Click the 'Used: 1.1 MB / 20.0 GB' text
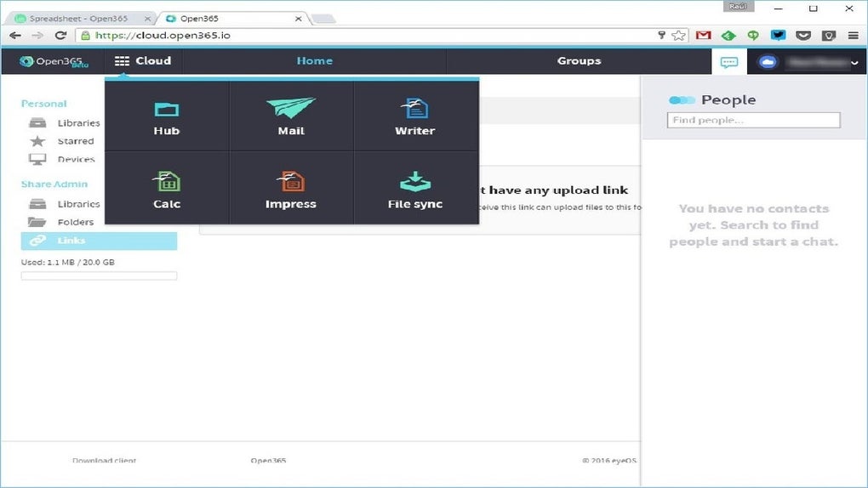This screenshot has height=488, width=868. (68, 262)
